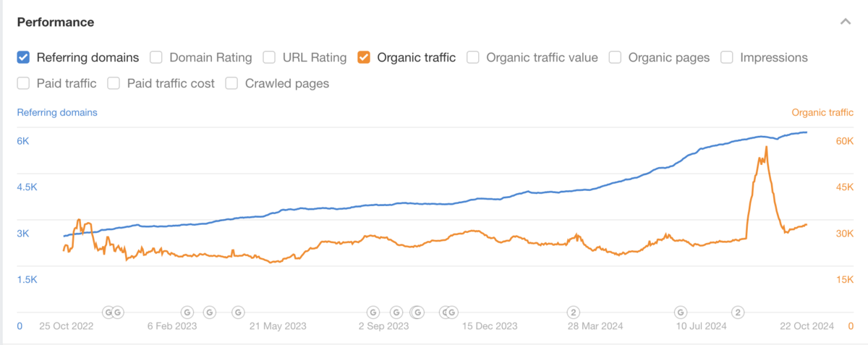The image size is (868, 345).
Task: Click grouped "2" marker near 28 Mar 2024
Action: tap(573, 312)
